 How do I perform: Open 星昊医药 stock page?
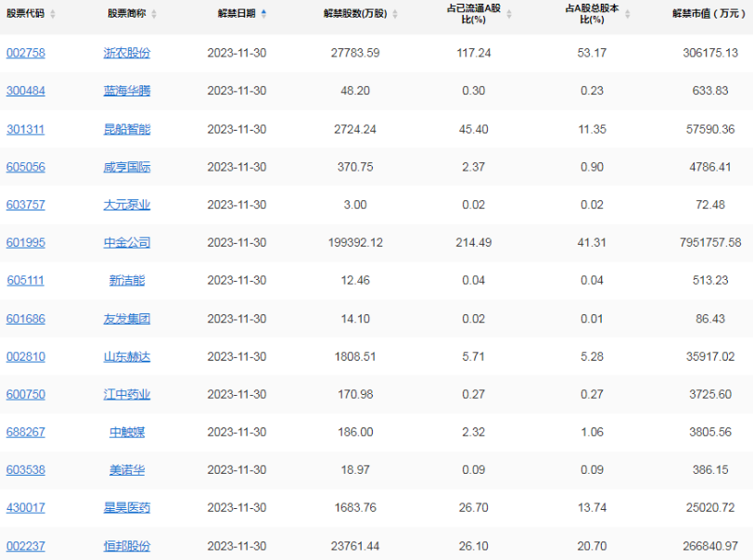127,508
